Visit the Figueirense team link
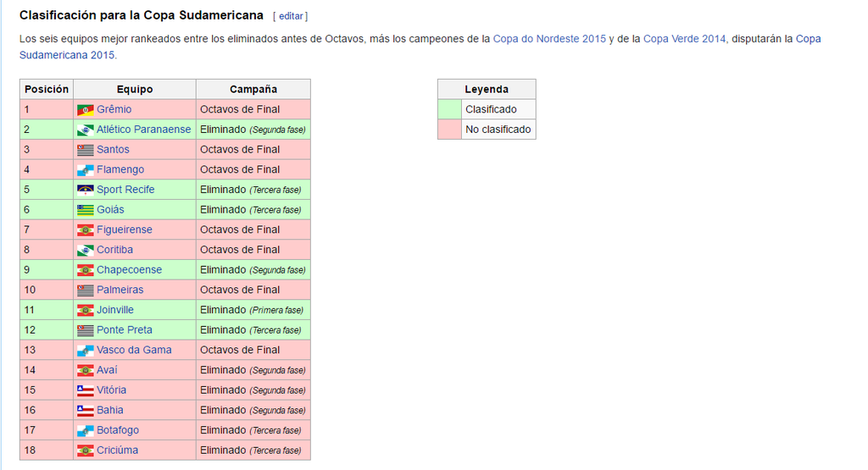868x470 pixels. tap(125, 229)
